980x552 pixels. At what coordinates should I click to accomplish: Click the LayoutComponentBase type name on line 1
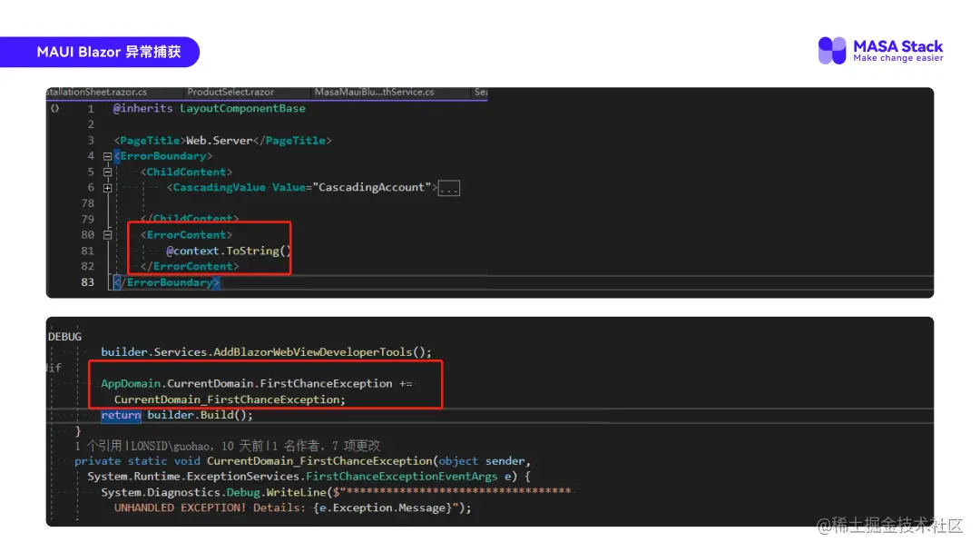point(242,108)
